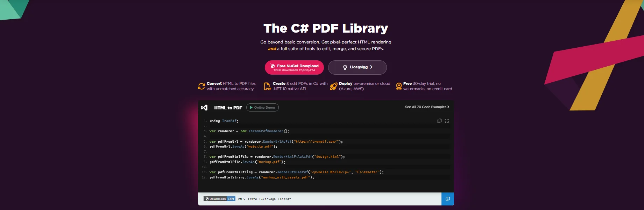
Task: Copy the Install-Package command via the blue button
Action: pos(448,199)
